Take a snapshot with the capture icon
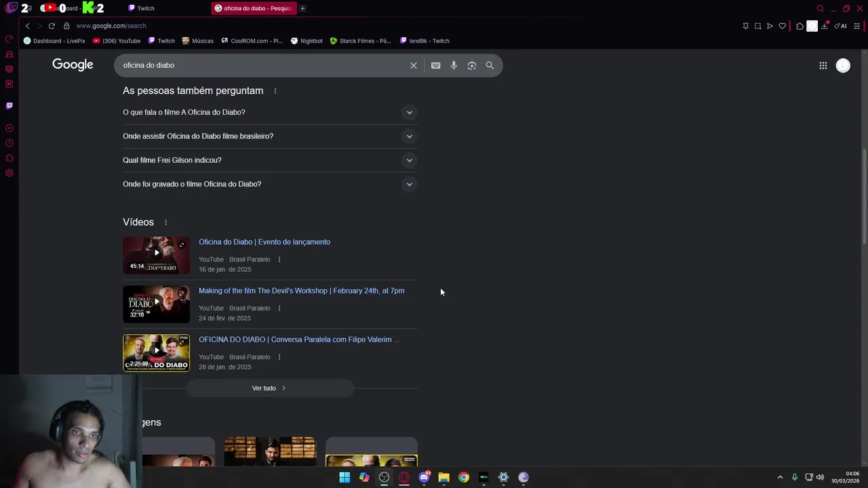 click(757, 26)
